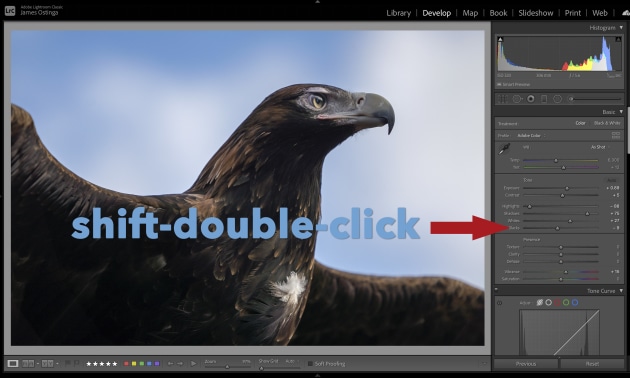Click the Zoom slider in toolbar

coord(227,367)
